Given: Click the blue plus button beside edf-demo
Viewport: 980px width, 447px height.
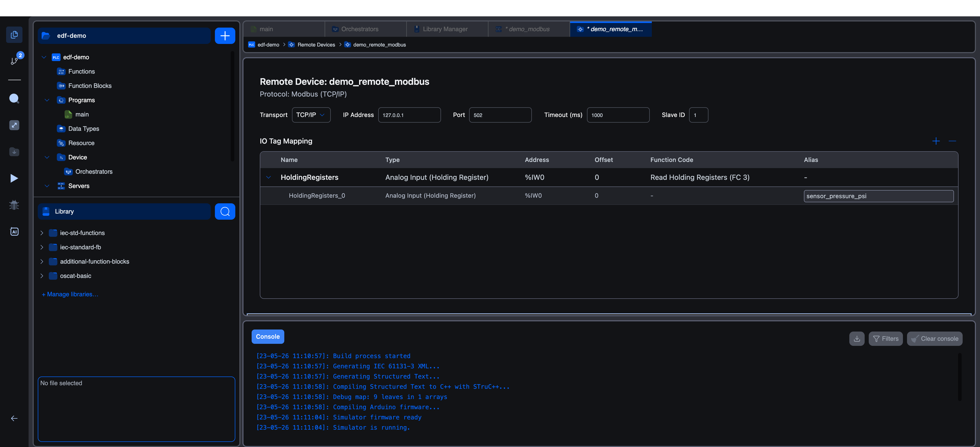Looking at the screenshot, I should pyautogui.click(x=225, y=36).
